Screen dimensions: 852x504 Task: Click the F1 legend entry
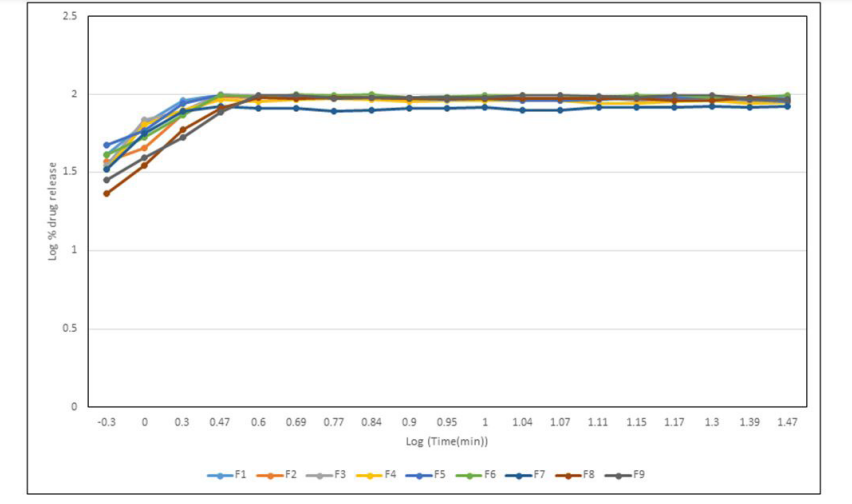click(x=227, y=475)
